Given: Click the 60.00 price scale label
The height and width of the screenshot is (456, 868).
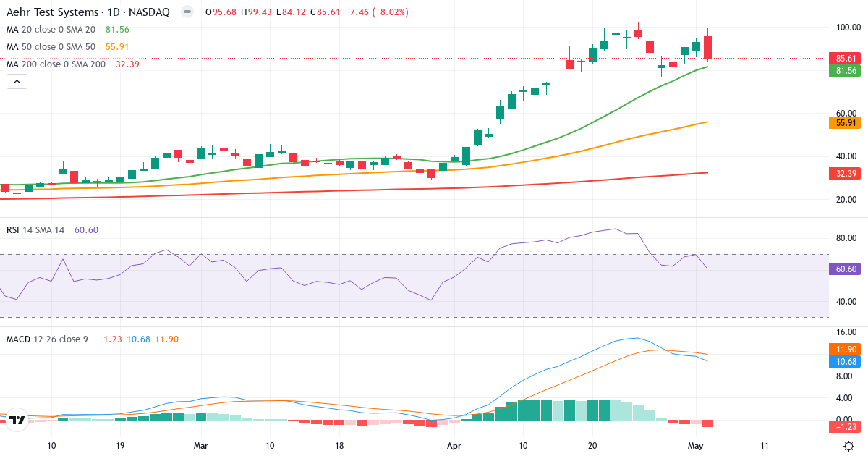Looking at the screenshot, I should tap(846, 113).
